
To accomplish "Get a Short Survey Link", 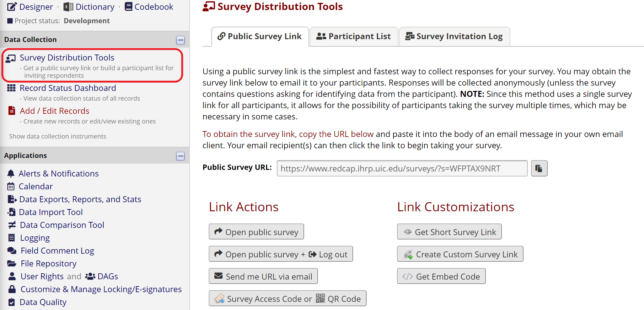I will click(449, 232).
